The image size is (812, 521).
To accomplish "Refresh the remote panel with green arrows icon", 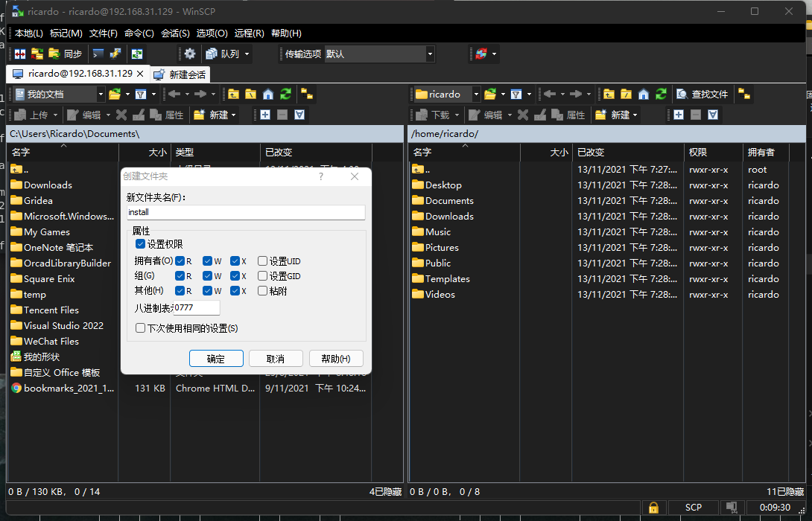I will pyautogui.click(x=661, y=95).
